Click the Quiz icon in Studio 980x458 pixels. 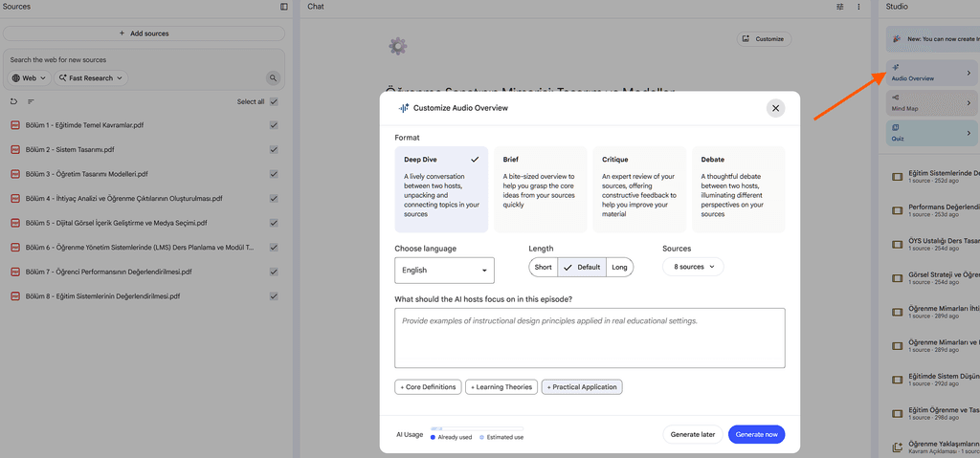point(896,127)
